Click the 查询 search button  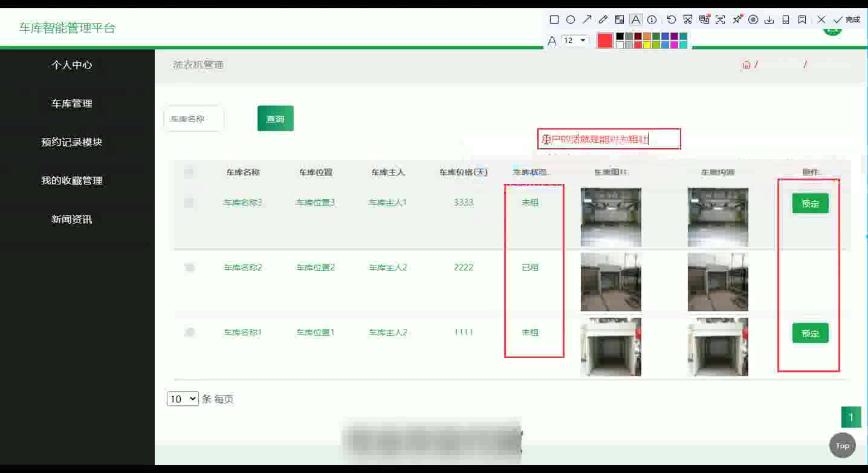coord(275,119)
